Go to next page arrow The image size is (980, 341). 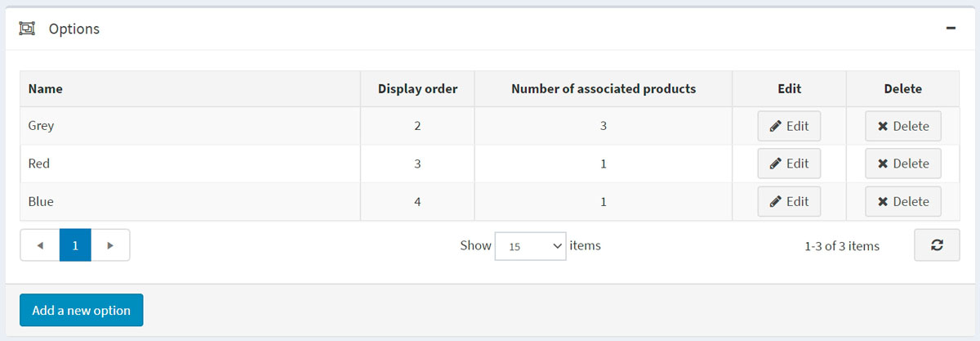coord(110,245)
